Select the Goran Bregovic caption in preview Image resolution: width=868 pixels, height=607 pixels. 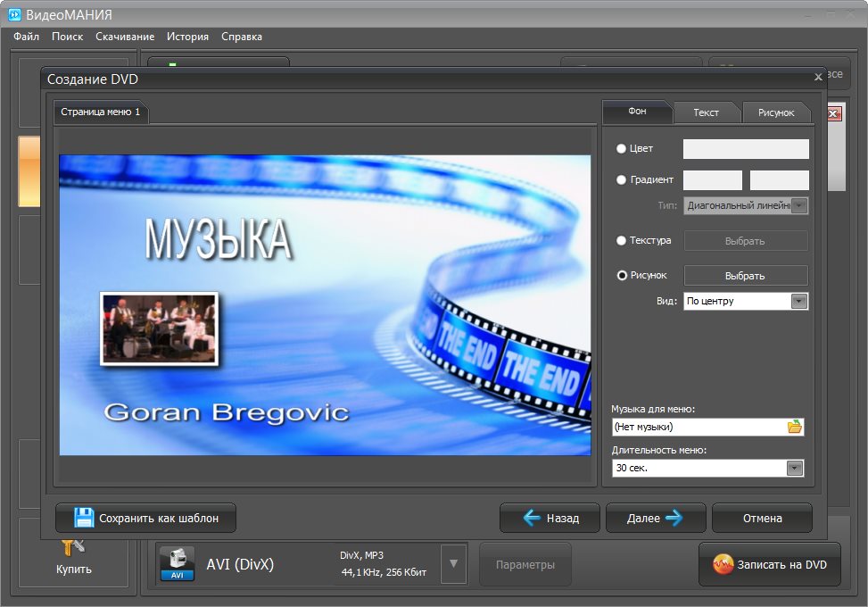tap(227, 412)
